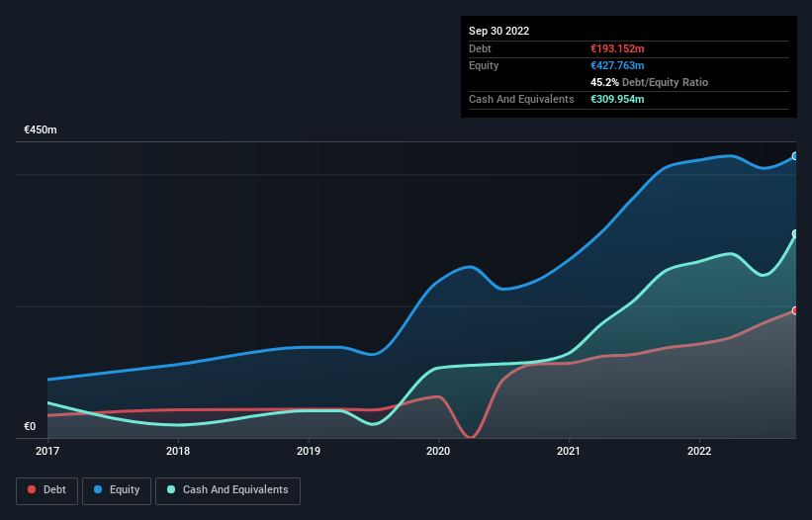The width and height of the screenshot is (812, 520).
Task: Click the €427.763m equity value
Action: coord(617,65)
